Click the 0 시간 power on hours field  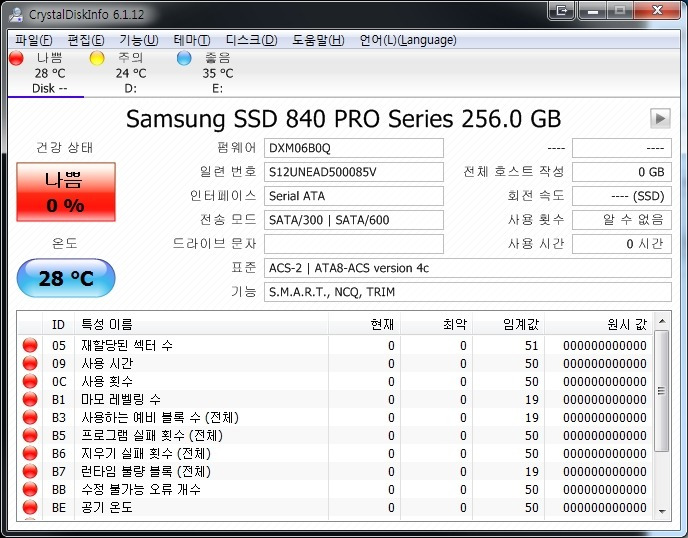(622, 244)
